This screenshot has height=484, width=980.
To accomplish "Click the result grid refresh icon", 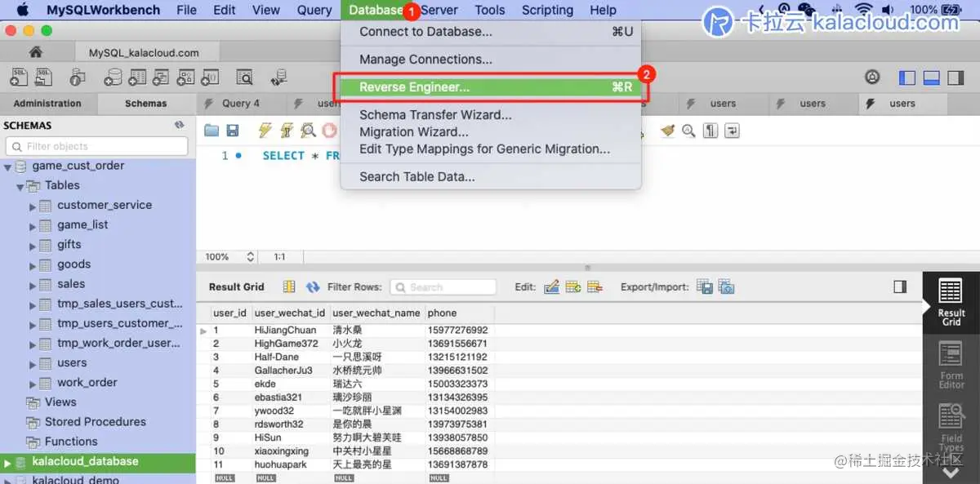I will [313, 287].
